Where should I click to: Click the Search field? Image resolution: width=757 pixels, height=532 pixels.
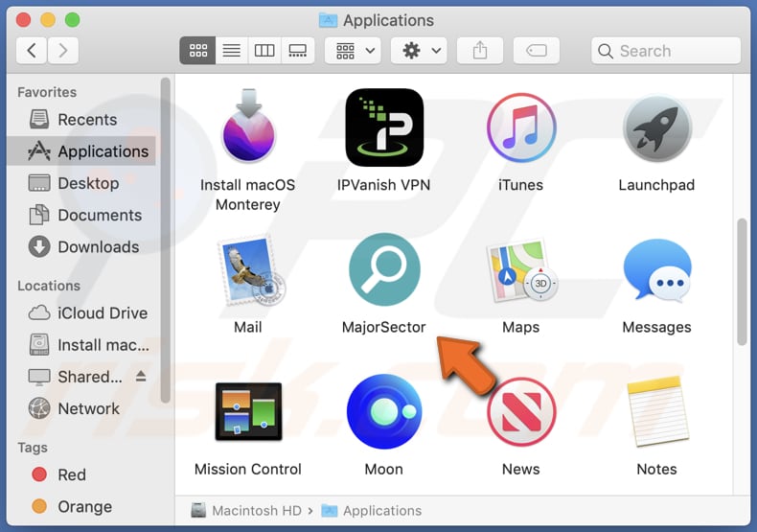click(x=666, y=51)
